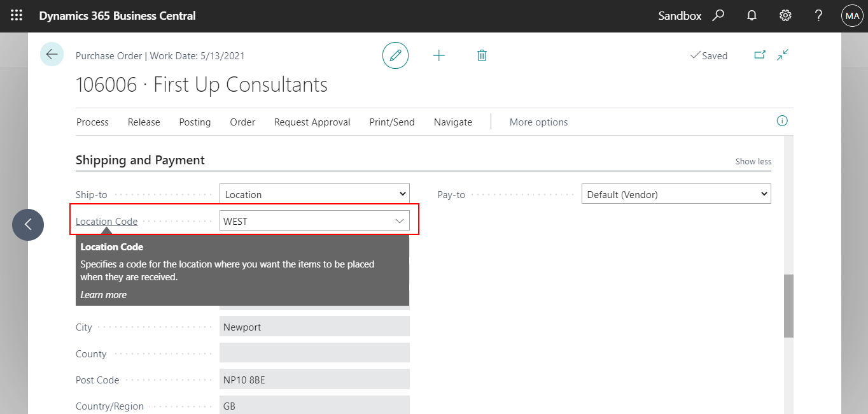
Task: Open notifications via the bell icon
Action: point(752,15)
